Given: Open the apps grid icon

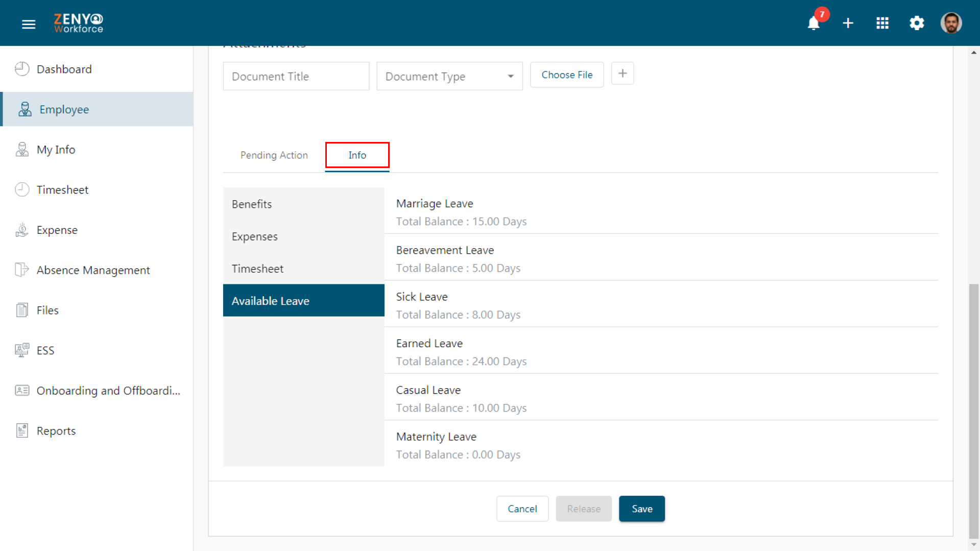Looking at the screenshot, I should pyautogui.click(x=882, y=23).
